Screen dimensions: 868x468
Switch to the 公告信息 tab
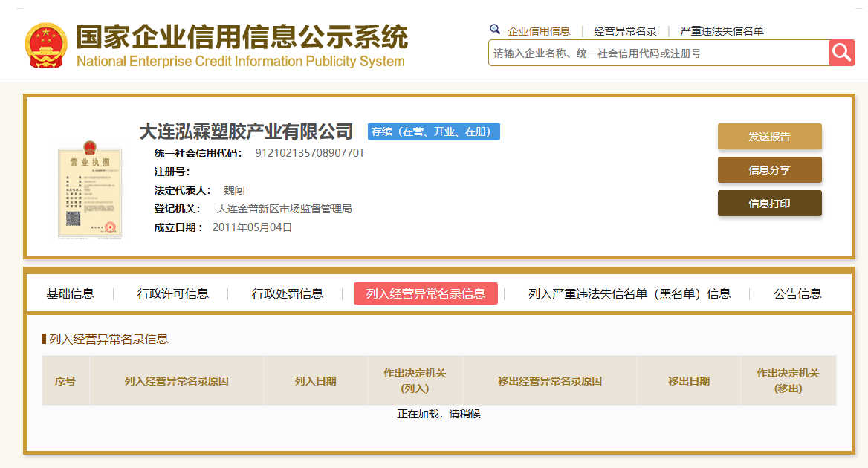(x=797, y=293)
